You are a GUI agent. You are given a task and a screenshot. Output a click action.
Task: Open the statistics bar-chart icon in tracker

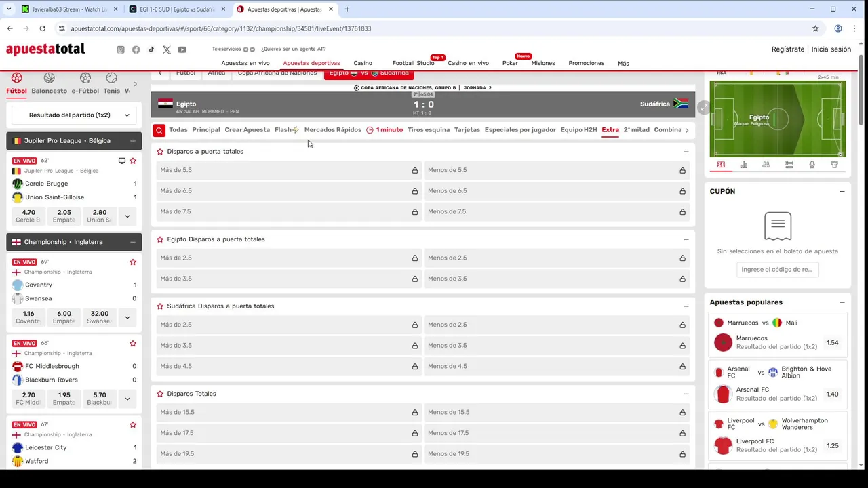(x=744, y=165)
